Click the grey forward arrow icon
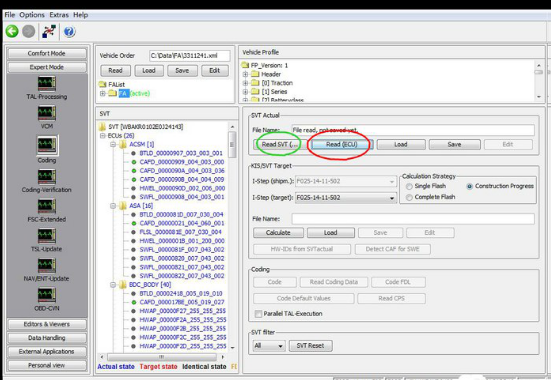Image resolution: width=551 pixels, height=380 pixels. click(x=29, y=31)
